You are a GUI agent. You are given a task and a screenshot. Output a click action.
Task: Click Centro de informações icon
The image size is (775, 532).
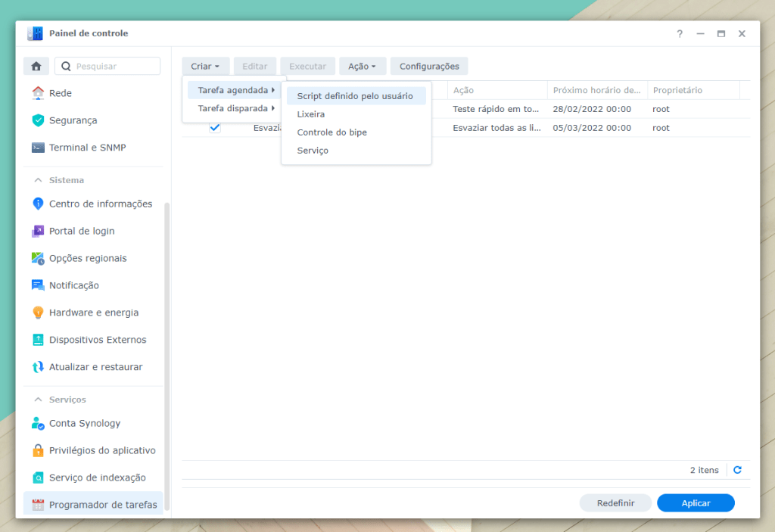pyautogui.click(x=38, y=204)
